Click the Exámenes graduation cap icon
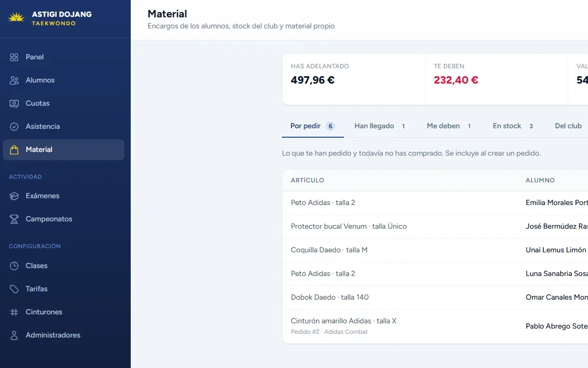The width and height of the screenshot is (588, 368). [14, 196]
